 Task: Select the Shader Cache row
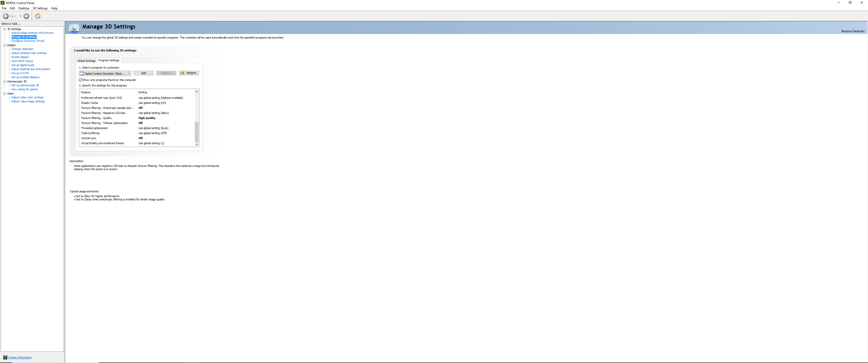[x=137, y=103]
